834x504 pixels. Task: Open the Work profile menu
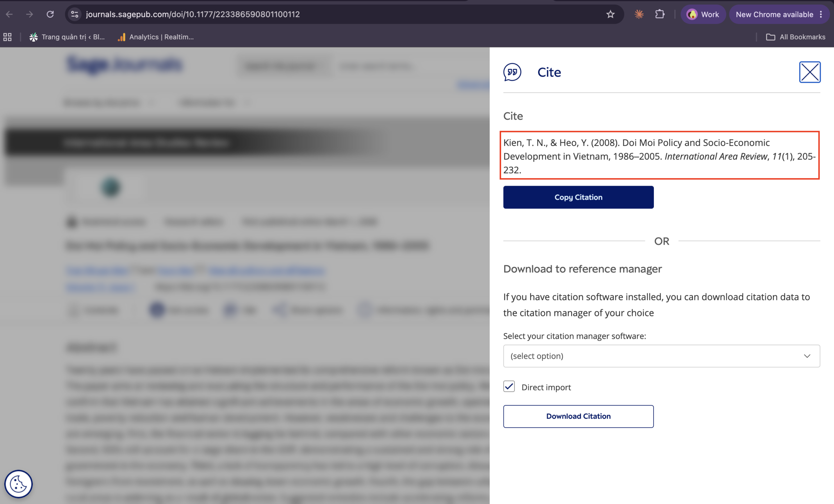click(x=703, y=14)
